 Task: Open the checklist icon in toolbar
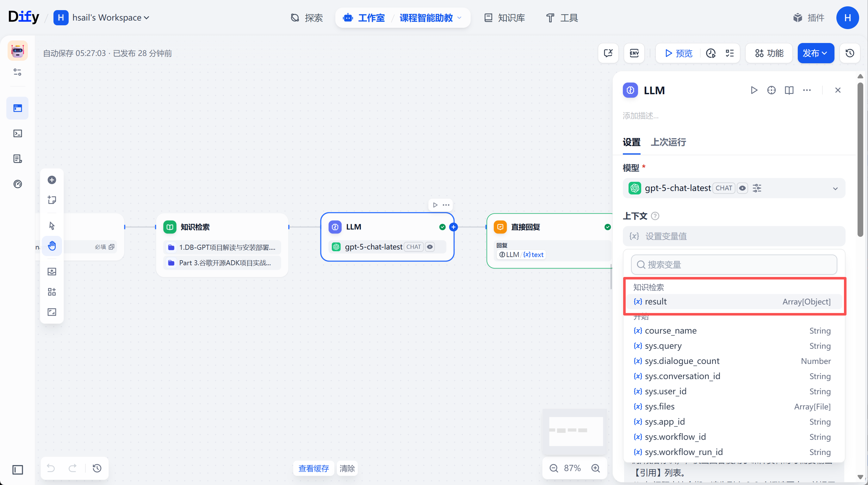coord(729,53)
